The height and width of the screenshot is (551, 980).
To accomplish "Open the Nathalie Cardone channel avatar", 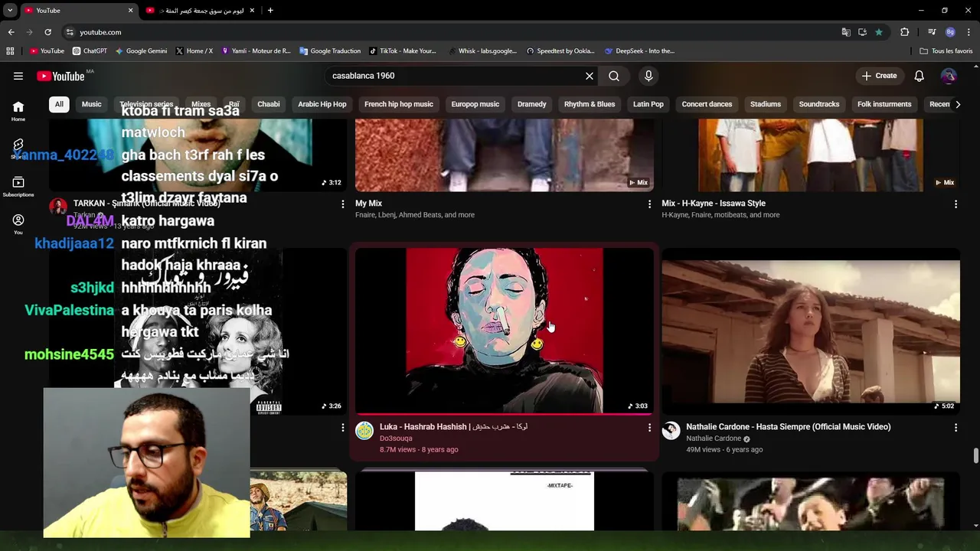I will tap(671, 431).
